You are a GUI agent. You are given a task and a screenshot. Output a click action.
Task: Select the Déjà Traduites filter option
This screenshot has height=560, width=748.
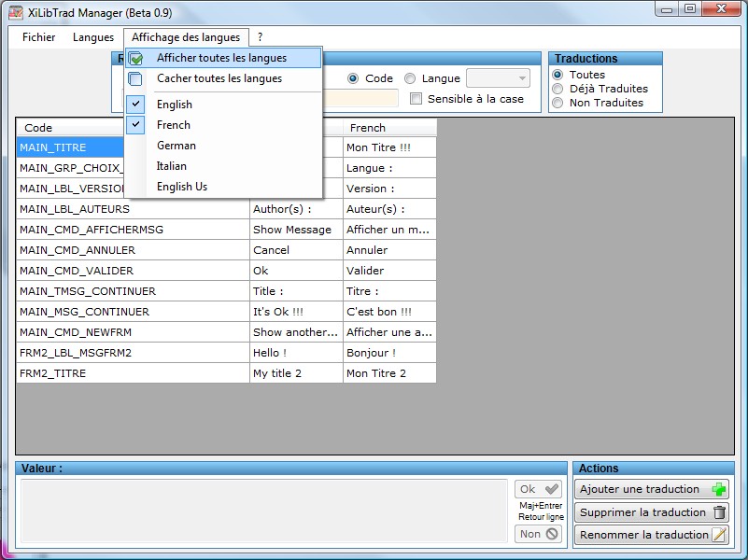557,89
